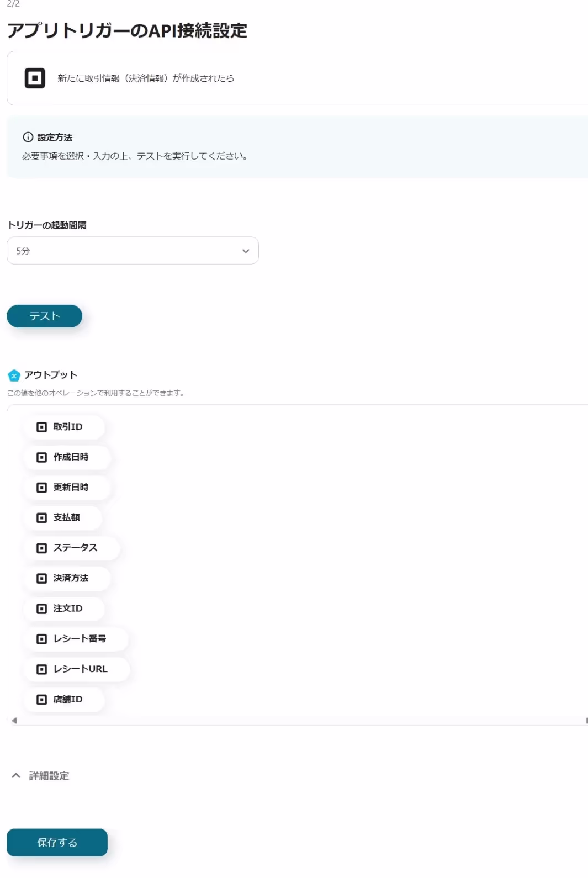The width and height of the screenshot is (588, 878).
Task: Click the Square icon on the 決済方法 chip
Action: click(x=41, y=578)
